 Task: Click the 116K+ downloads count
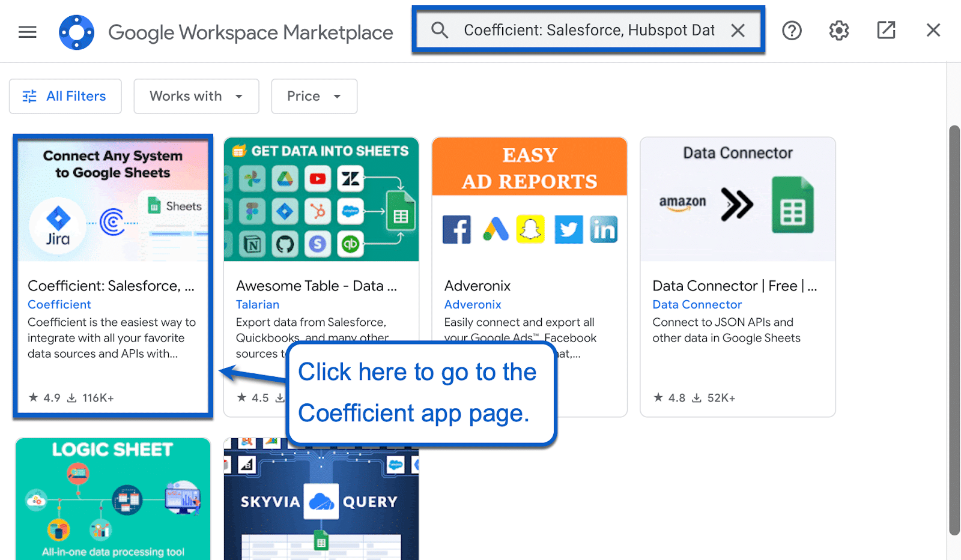pyautogui.click(x=91, y=397)
